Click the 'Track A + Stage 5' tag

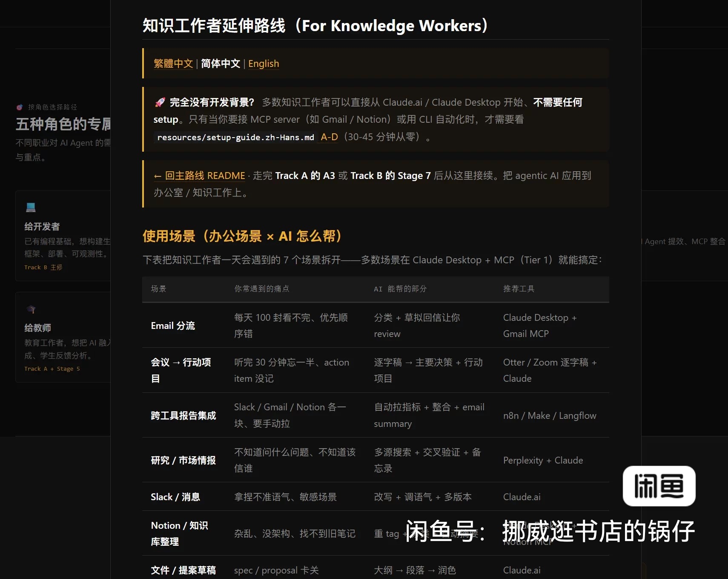click(x=52, y=369)
